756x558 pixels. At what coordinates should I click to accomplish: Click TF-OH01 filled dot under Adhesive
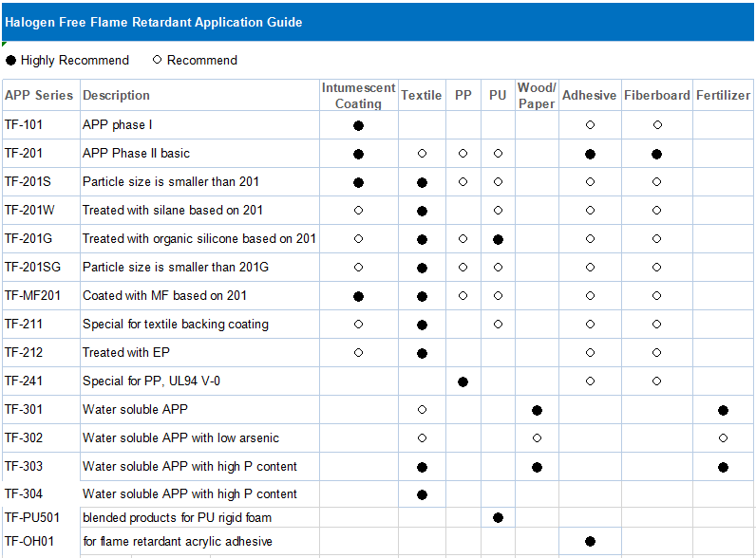[x=590, y=542]
